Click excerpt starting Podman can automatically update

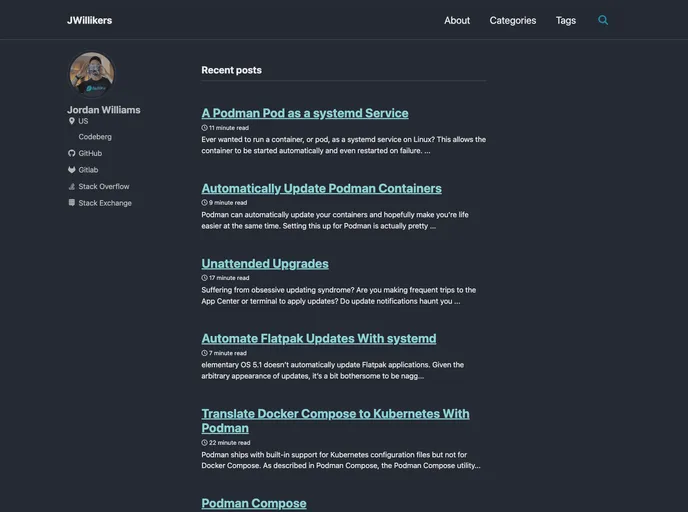pos(335,220)
